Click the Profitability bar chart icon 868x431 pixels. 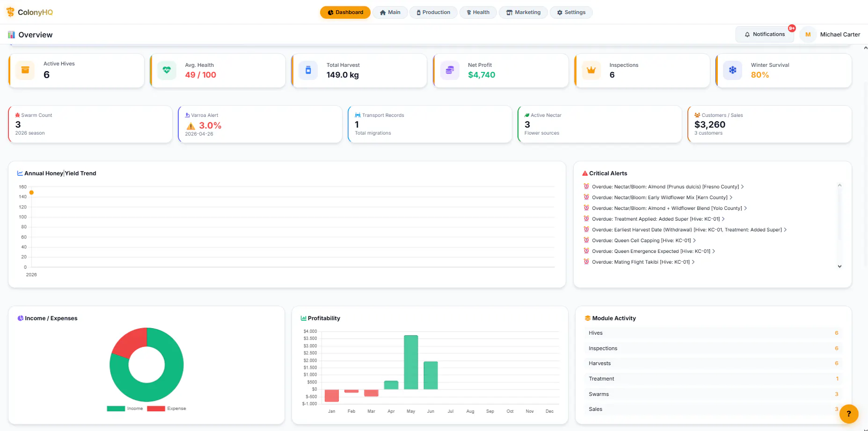point(303,318)
